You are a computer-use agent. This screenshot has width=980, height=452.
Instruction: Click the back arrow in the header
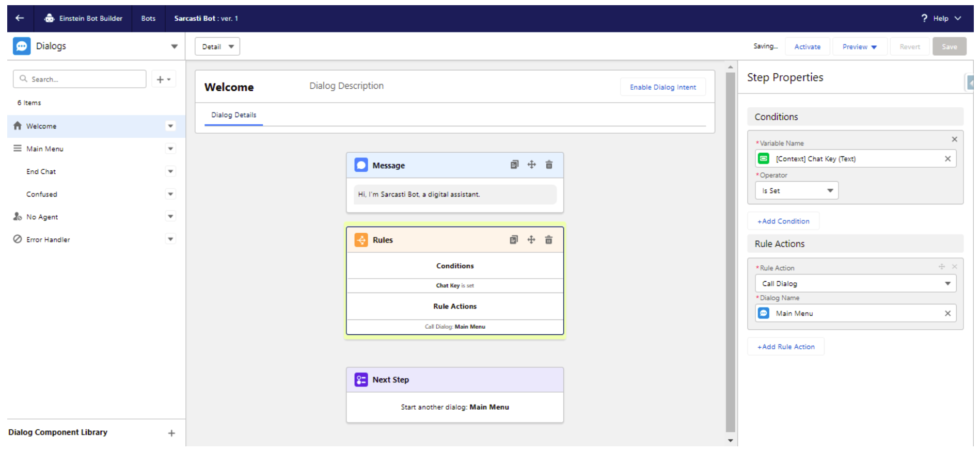(20, 18)
